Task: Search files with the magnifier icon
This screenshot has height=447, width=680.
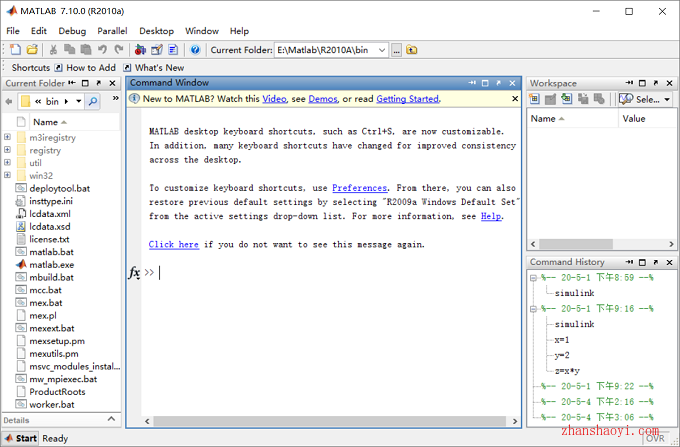Action: (x=92, y=101)
